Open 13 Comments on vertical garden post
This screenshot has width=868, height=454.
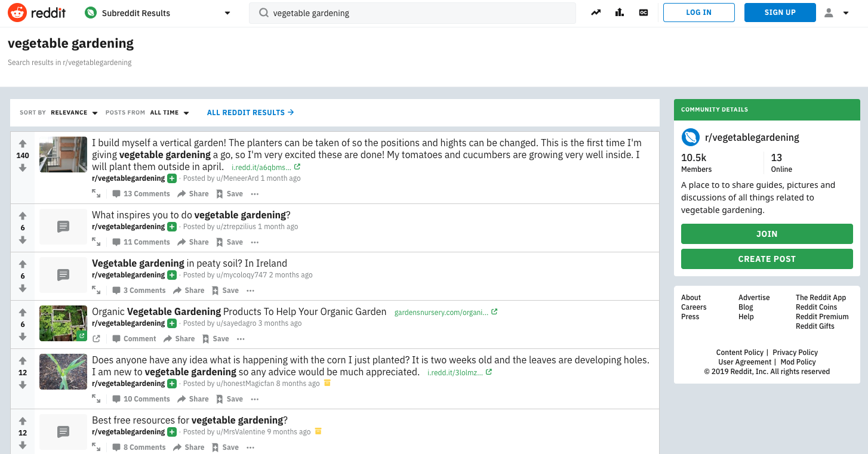[x=141, y=194]
